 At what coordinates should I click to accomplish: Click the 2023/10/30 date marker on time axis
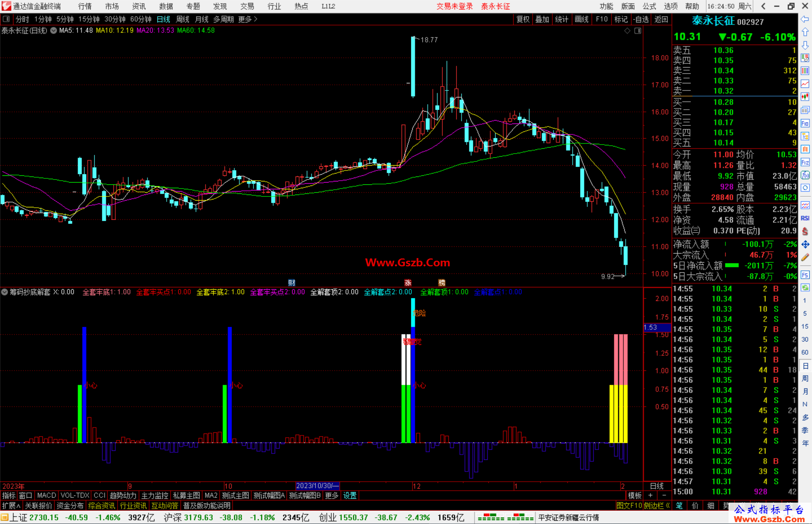click(318, 486)
